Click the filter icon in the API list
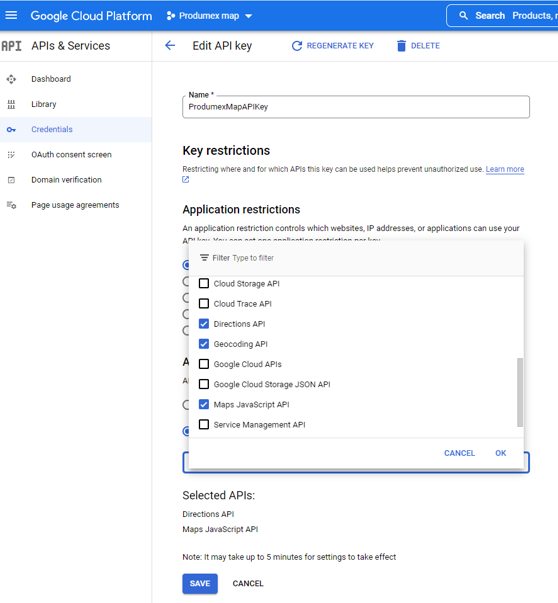Viewport: 558px width, 603px height. click(x=204, y=258)
